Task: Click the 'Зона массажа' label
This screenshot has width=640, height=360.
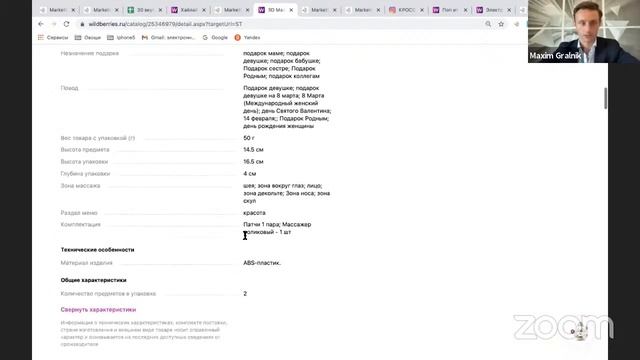Action: [x=80, y=186]
